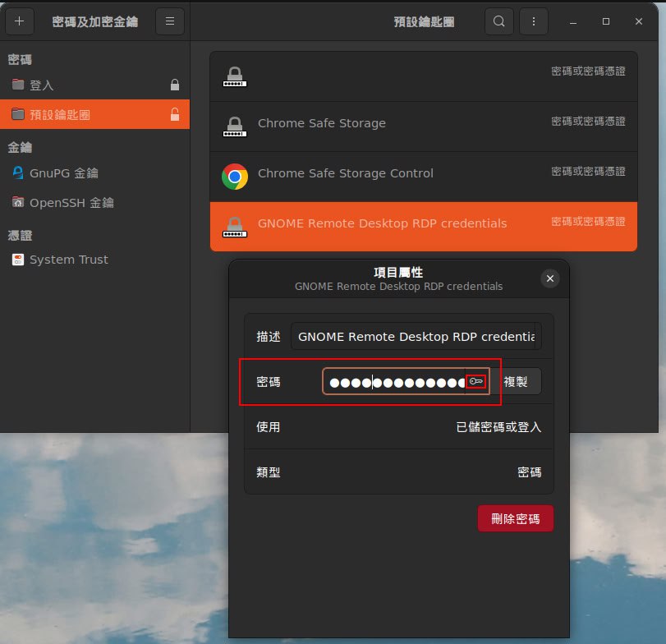Screen dimensions: 666x644
Task: Click the OpenSSH folder icon
Action: click(x=18, y=202)
